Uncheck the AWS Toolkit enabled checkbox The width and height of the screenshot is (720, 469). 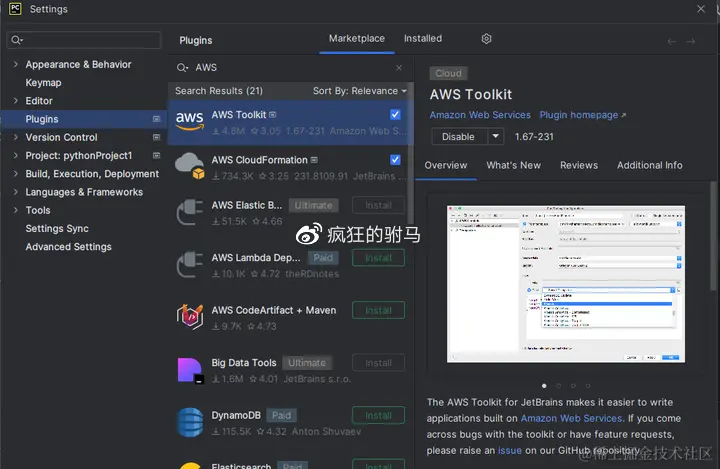coord(395,114)
